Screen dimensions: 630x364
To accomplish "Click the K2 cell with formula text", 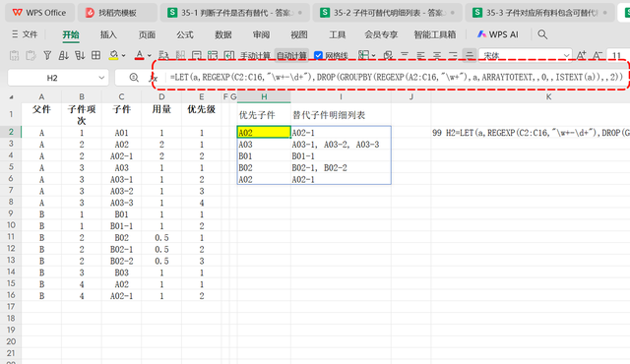I will click(x=531, y=133).
